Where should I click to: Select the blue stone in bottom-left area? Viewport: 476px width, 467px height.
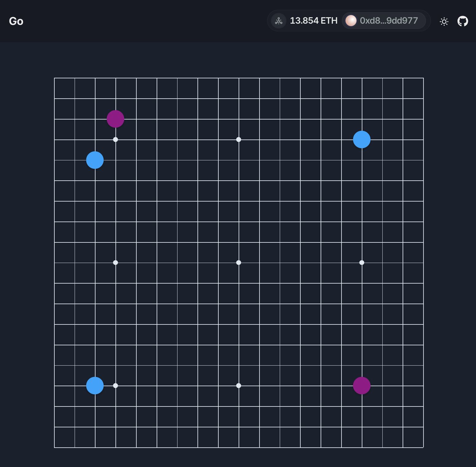pyautogui.click(x=95, y=386)
